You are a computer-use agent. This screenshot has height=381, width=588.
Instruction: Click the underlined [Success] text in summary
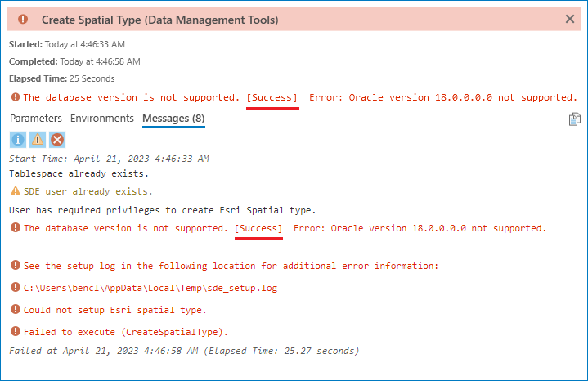click(x=272, y=97)
